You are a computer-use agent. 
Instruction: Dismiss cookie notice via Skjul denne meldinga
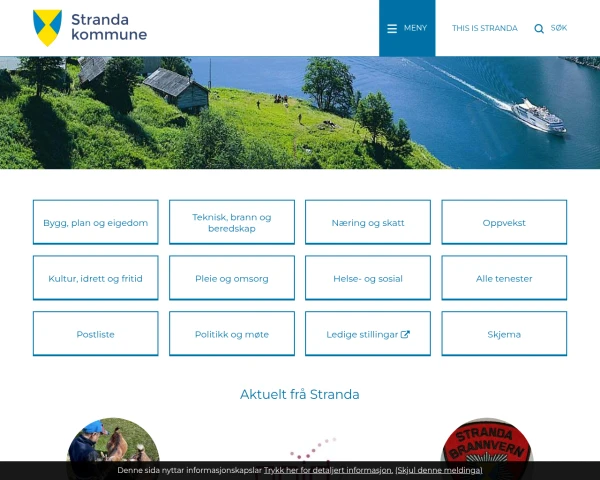[x=439, y=470]
